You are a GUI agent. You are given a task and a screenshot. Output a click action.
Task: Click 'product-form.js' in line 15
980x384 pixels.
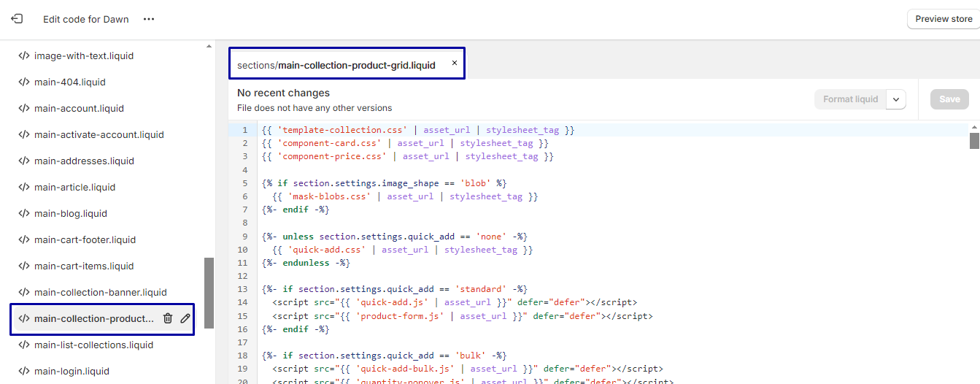click(x=404, y=316)
